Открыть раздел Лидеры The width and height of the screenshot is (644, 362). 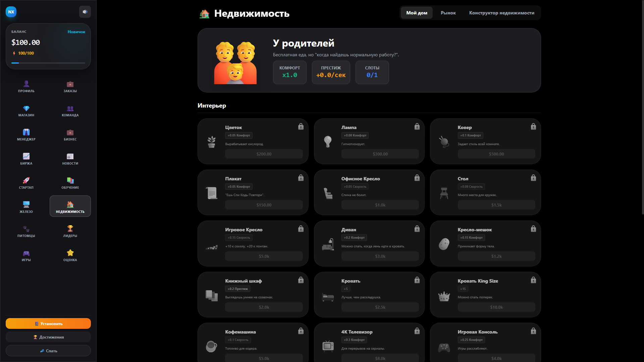pyautogui.click(x=70, y=231)
